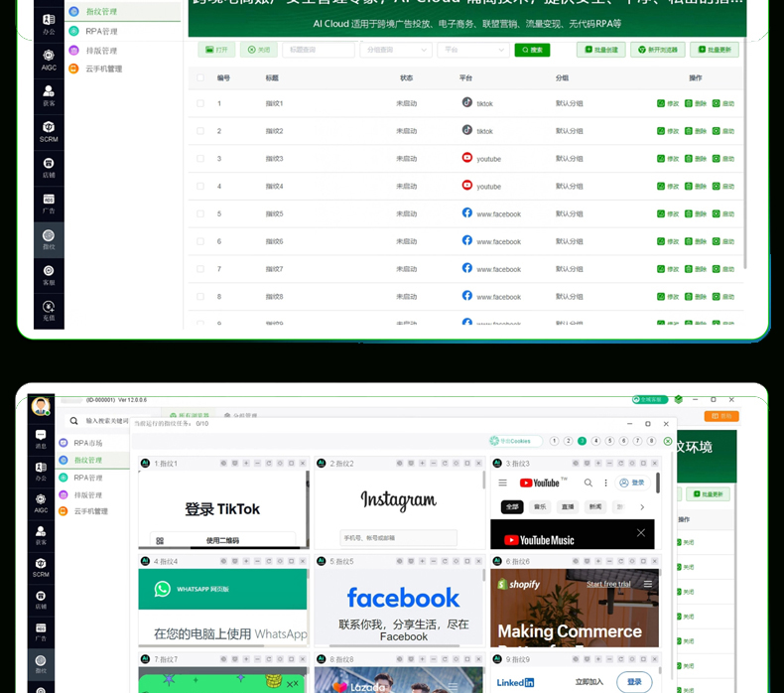Open the YouTube hamburger menu

[503, 483]
